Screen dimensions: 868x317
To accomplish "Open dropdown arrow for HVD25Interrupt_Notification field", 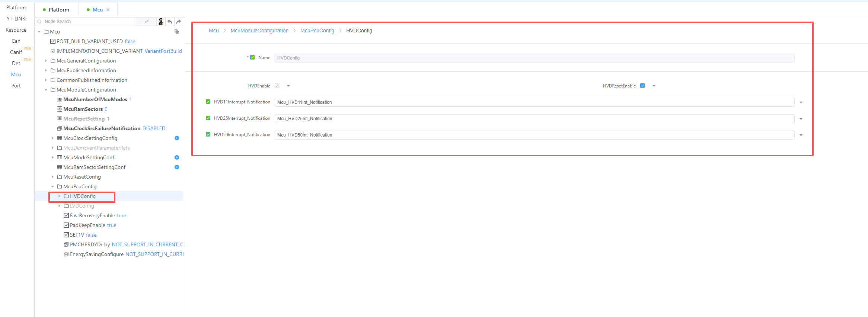I will click(x=801, y=119).
